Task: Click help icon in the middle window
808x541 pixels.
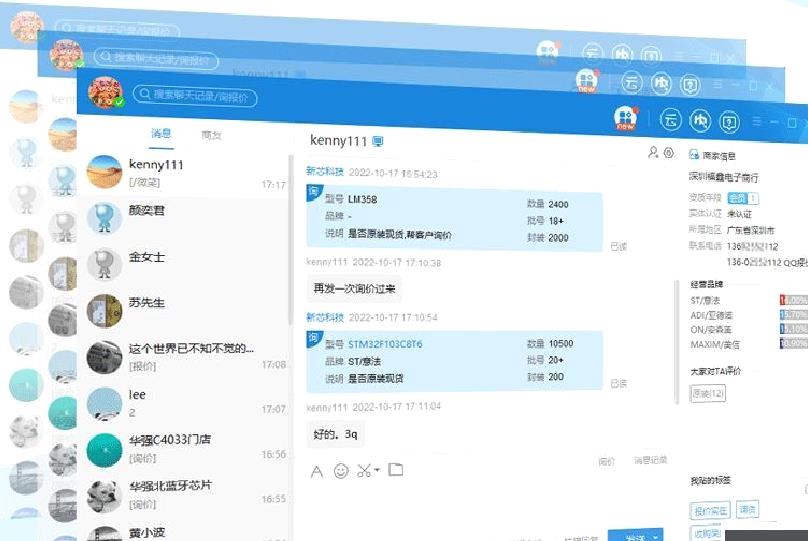Action: [691, 85]
